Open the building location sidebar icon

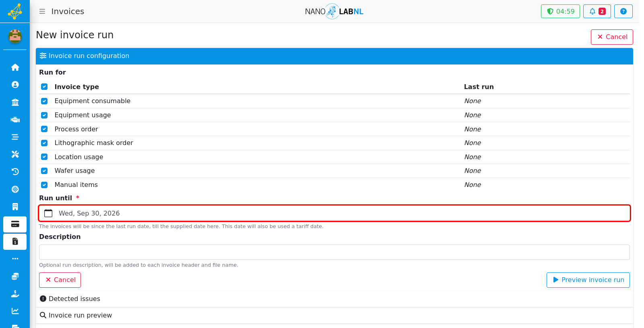click(x=15, y=207)
